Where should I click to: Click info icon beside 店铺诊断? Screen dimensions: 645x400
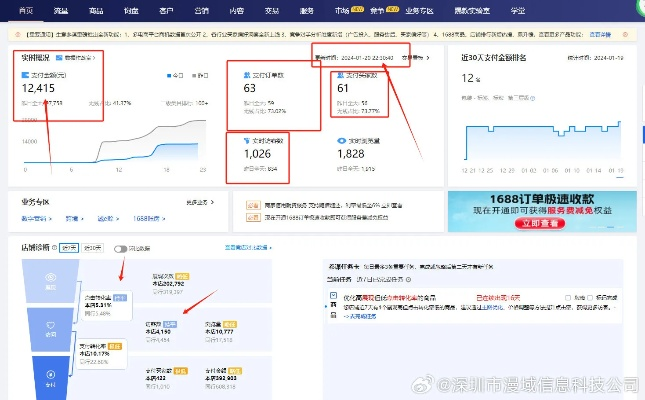point(54,248)
